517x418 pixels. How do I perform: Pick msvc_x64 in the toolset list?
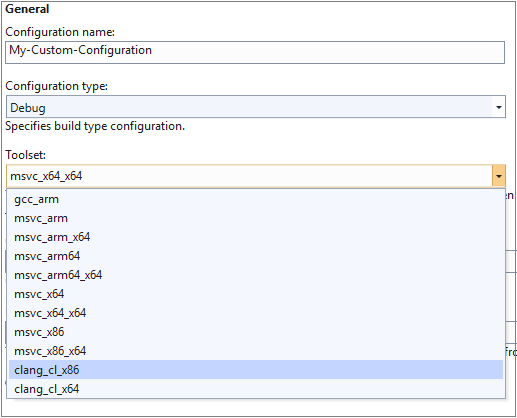pos(256,294)
